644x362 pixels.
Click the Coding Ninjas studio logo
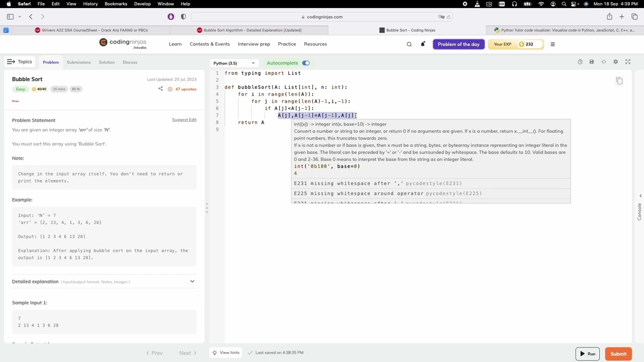point(123,44)
